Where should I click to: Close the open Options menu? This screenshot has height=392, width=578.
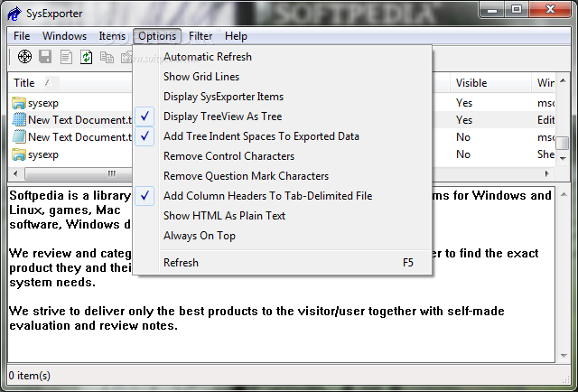[157, 36]
